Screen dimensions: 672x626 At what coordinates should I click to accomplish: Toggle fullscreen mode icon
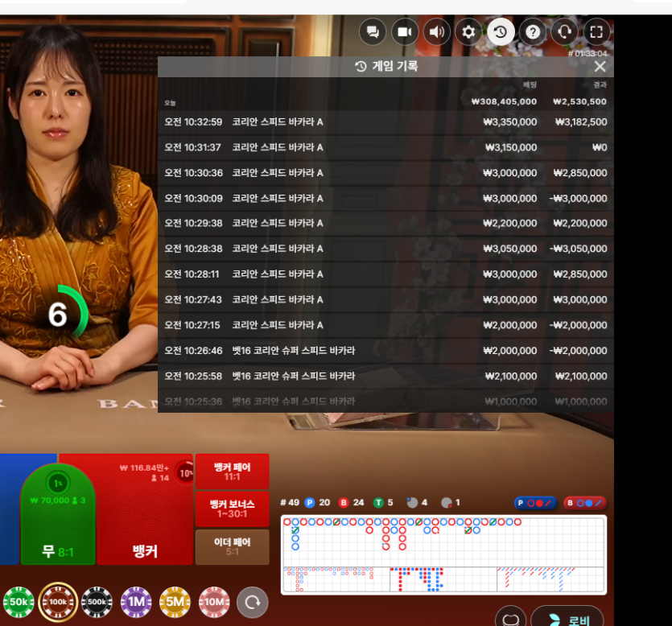(596, 31)
